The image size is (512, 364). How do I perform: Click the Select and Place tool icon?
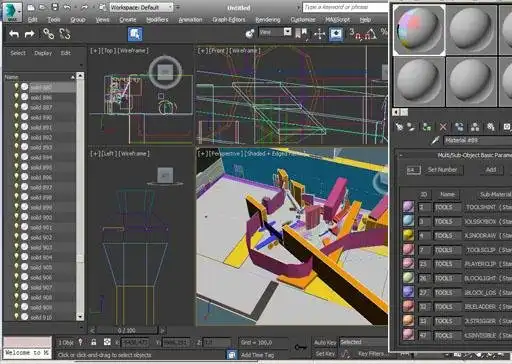click(250, 33)
